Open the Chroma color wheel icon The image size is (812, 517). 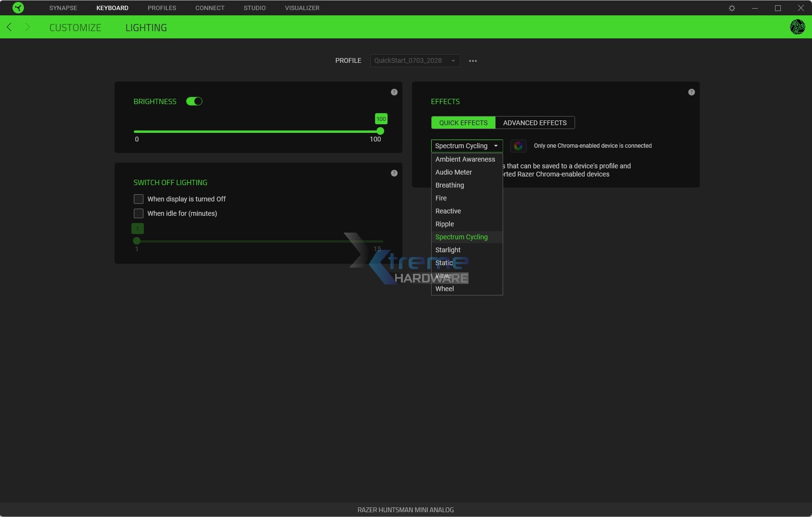pos(518,146)
